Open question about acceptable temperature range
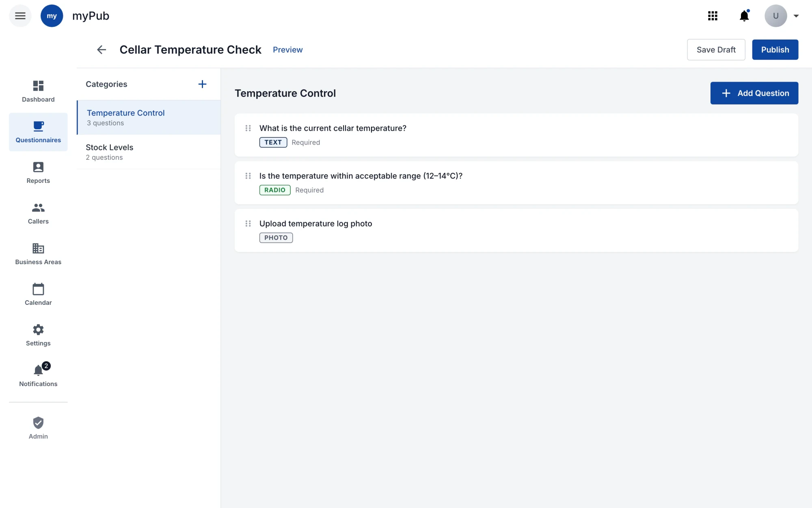812x508 pixels. click(516, 183)
